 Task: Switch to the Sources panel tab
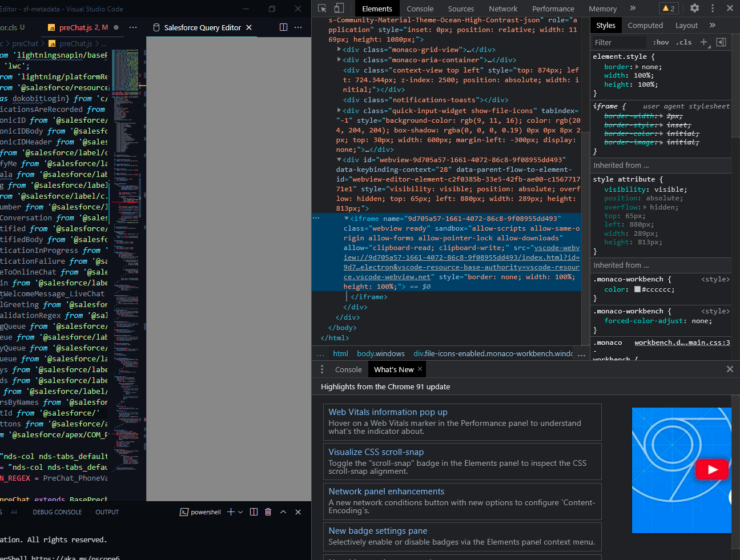coord(461,9)
